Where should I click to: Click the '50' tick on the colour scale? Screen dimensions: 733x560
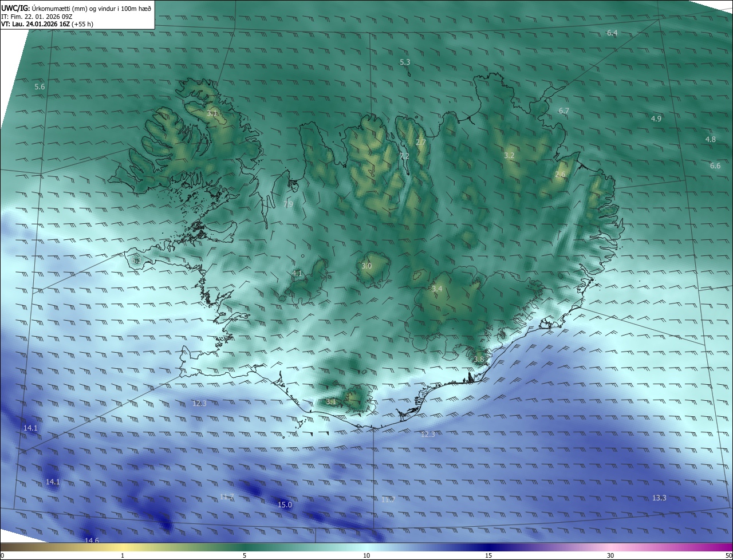coord(728,556)
